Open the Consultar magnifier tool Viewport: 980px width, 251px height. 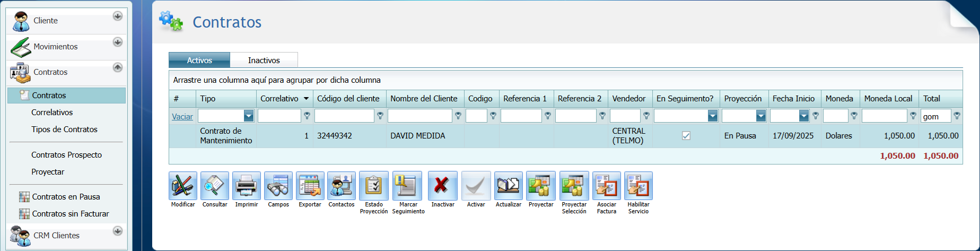[x=215, y=186]
